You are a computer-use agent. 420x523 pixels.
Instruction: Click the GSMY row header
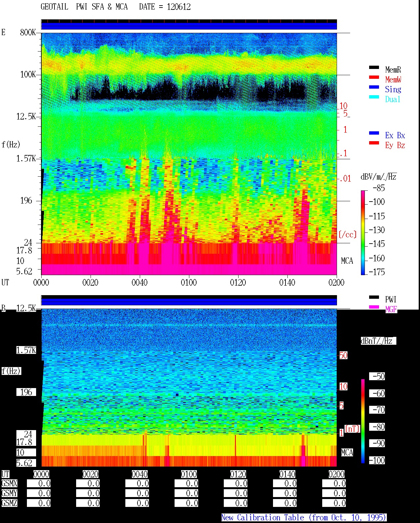coord(9,493)
